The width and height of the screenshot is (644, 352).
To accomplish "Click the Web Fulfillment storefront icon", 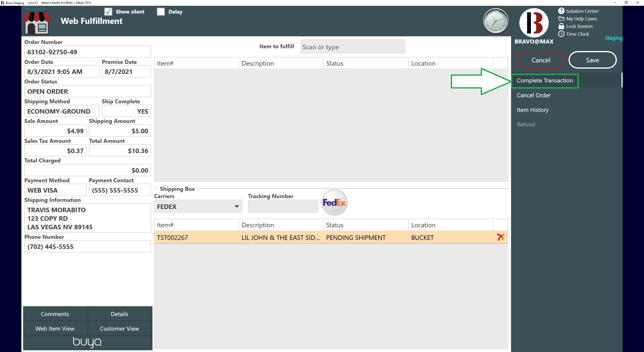I will pyautogui.click(x=37, y=21).
